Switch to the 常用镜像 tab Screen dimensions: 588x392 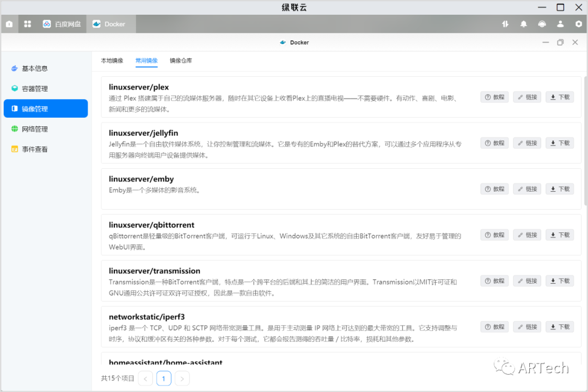tap(146, 60)
